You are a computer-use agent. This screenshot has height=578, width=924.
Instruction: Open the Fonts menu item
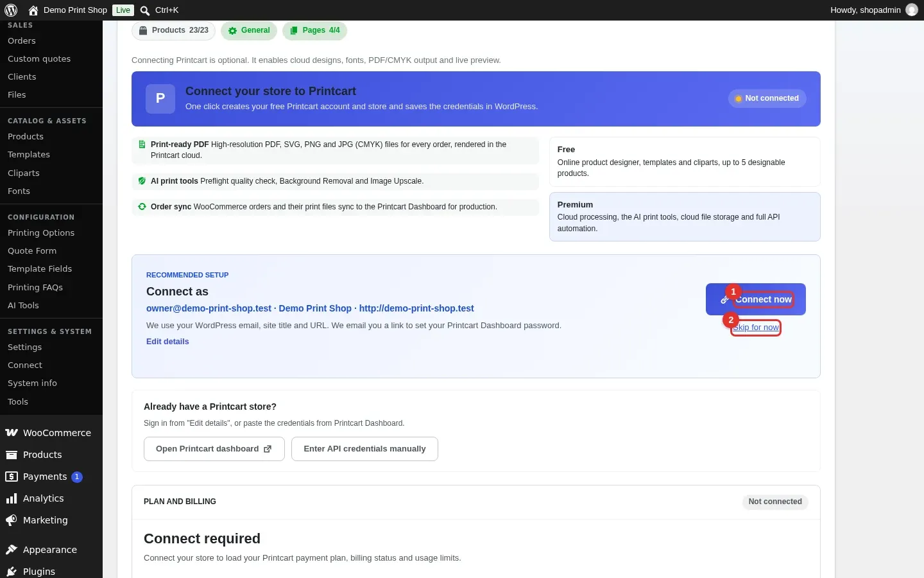pyautogui.click(x=19, y=191)
